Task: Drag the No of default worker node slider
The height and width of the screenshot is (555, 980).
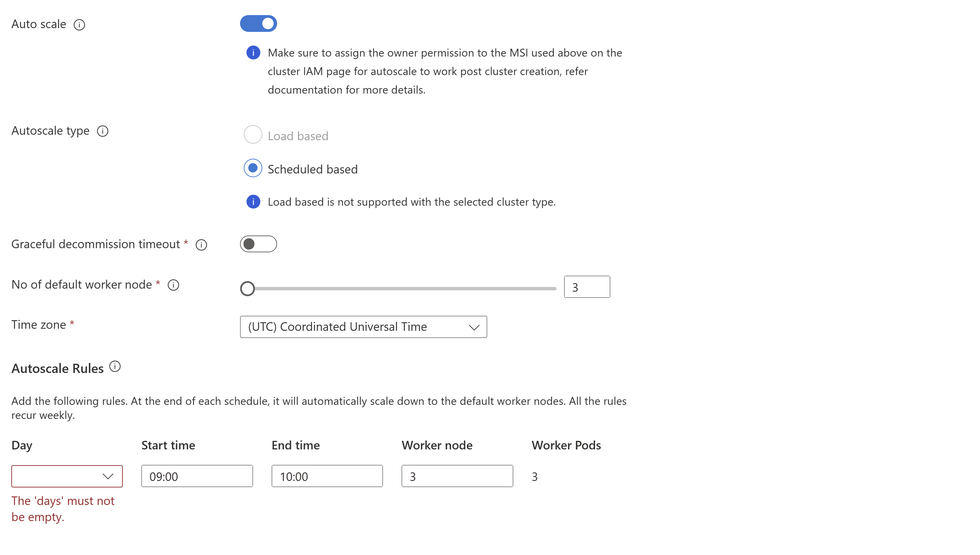Action: point(248,287)
